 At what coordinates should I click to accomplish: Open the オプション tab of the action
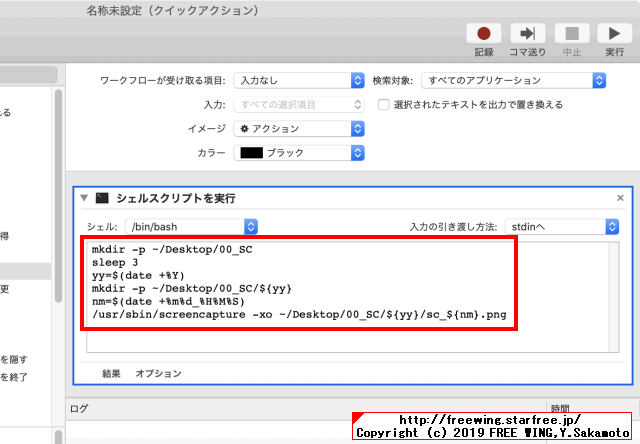pos(158,373)
